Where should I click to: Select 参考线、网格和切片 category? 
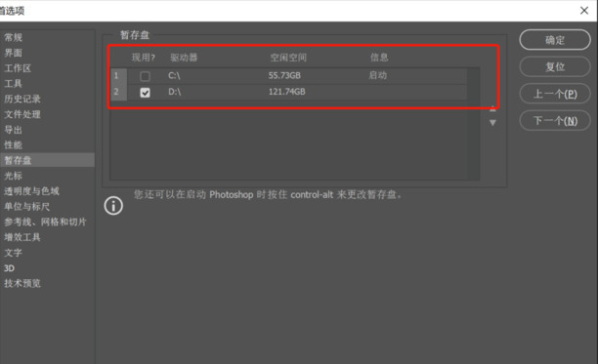pos(45,222)
